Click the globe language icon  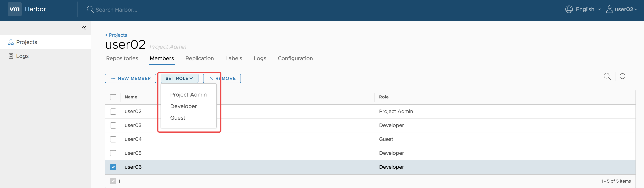tap(569, 9)
